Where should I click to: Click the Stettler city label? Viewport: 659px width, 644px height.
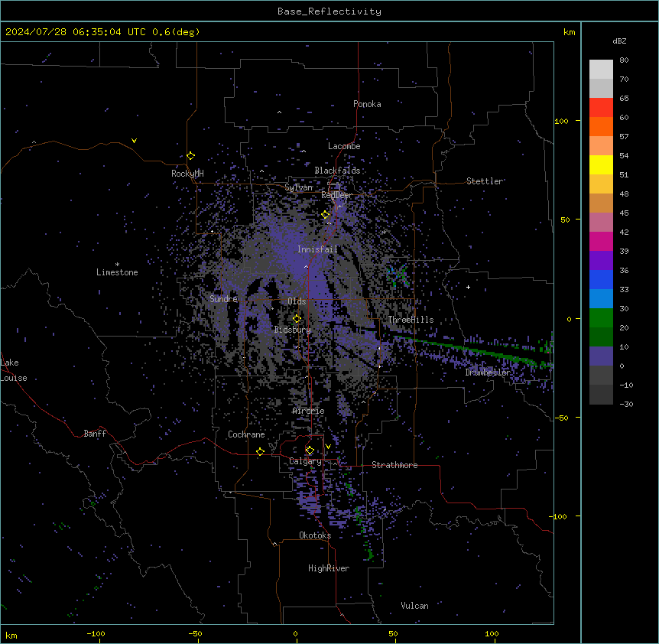pyautogui.click(x=485, y=181)
